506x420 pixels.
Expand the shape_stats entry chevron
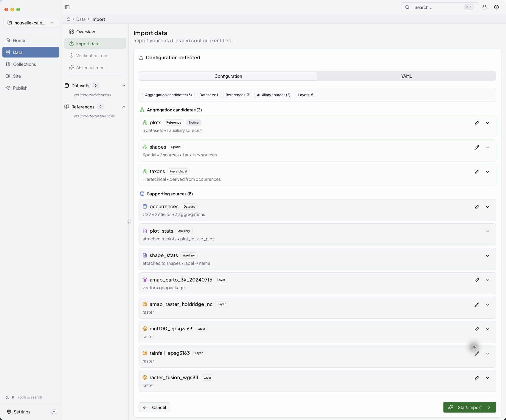(x=488, y=256)
